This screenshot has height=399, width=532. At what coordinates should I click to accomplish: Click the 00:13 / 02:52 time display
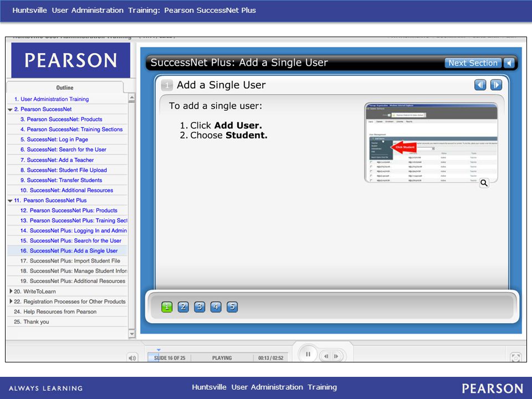270,358
